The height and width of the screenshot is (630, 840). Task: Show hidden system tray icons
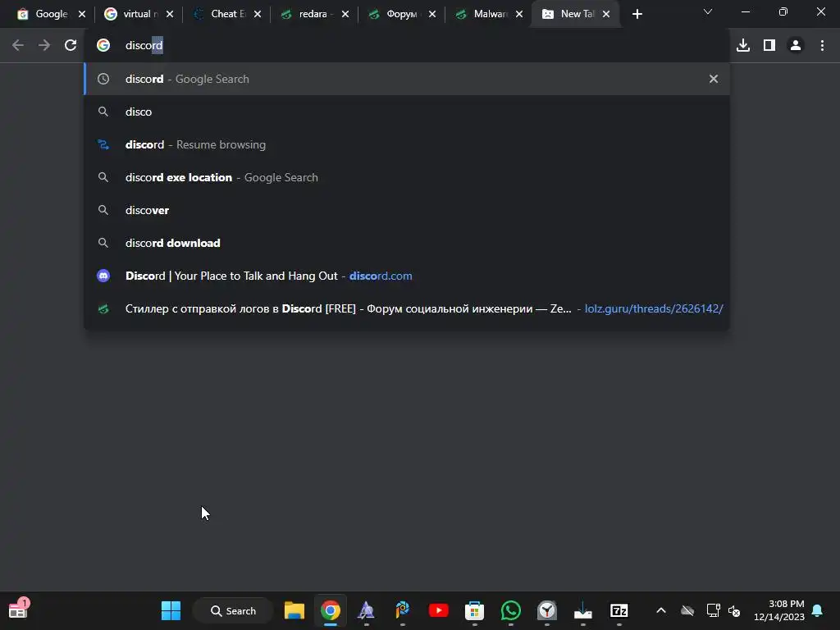coord(661,610)
